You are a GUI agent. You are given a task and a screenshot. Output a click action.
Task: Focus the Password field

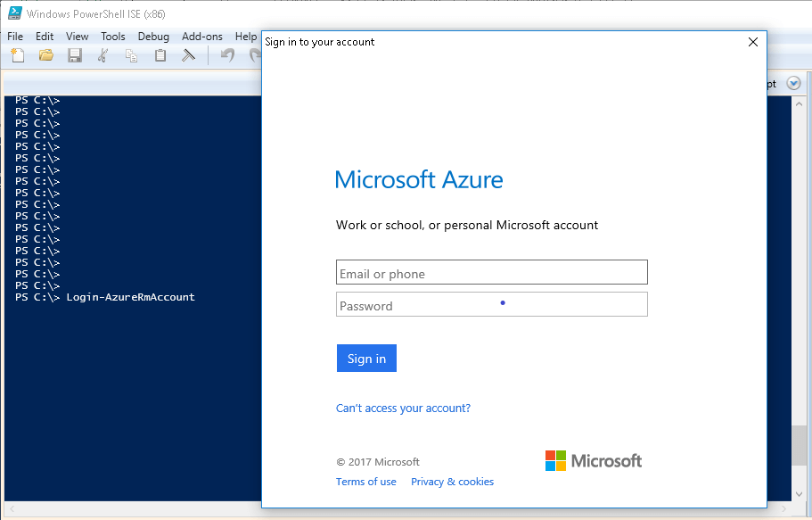[492, 304]
